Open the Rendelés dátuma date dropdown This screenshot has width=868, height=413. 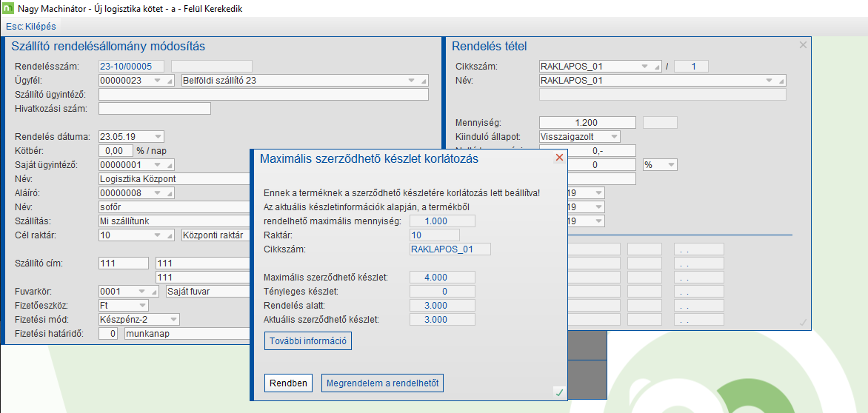click(157, 136)
